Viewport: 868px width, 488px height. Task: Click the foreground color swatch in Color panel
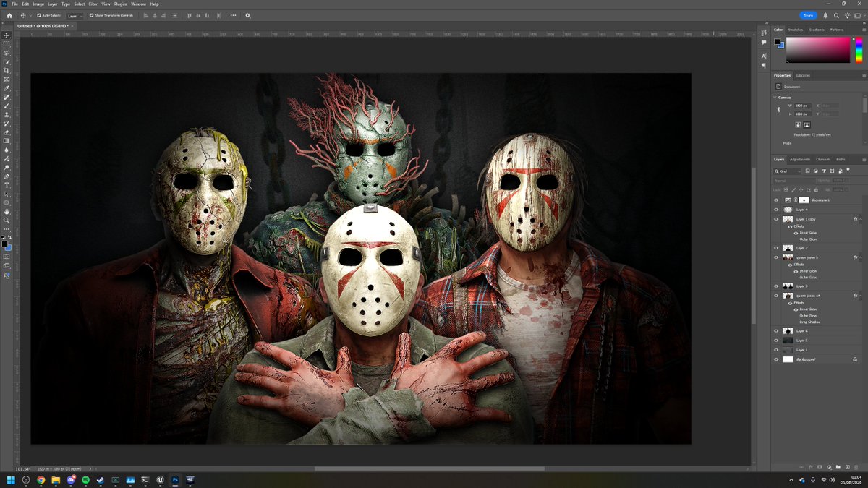[x=777, y=41]
